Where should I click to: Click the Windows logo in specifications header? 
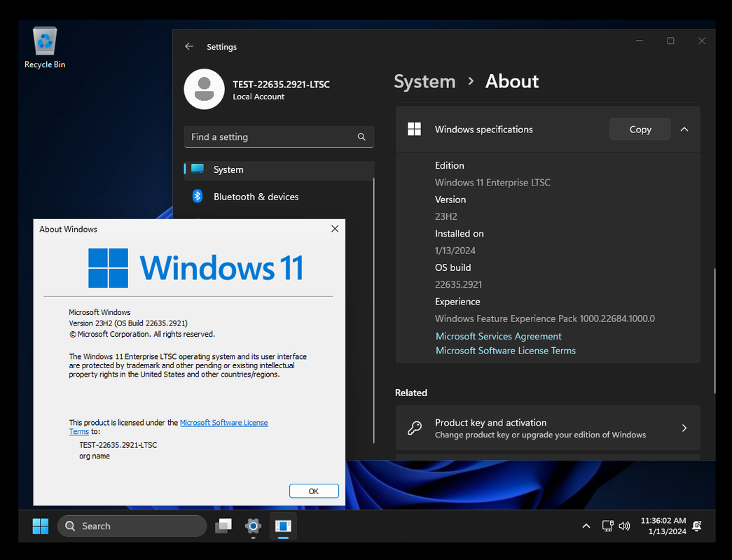[414, 129]
